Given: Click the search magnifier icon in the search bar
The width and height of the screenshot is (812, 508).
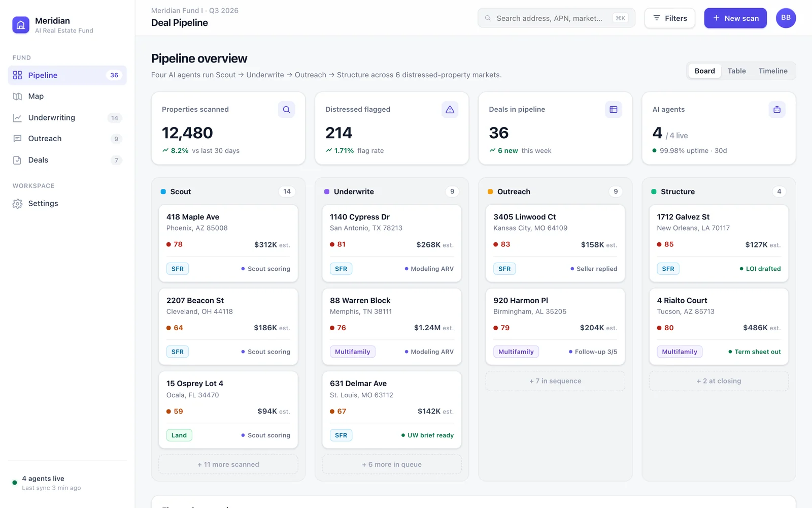Looking at the screenshot, I should click(x=488, y=18).
